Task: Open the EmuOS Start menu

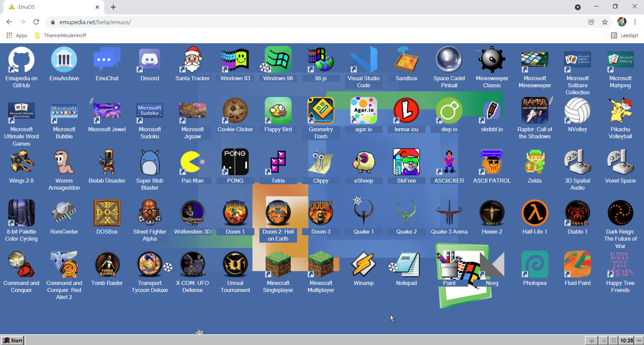Action: coord(12,340)
